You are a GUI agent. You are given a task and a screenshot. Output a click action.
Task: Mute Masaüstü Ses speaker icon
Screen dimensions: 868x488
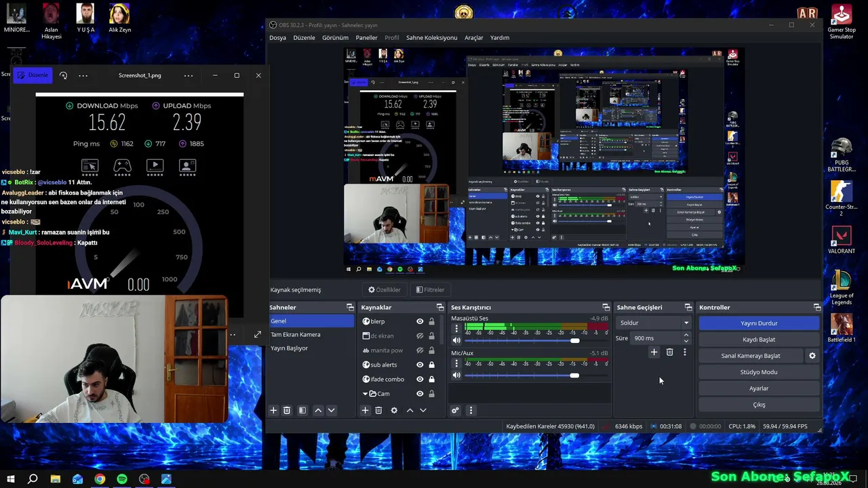(x=456, y=341)
